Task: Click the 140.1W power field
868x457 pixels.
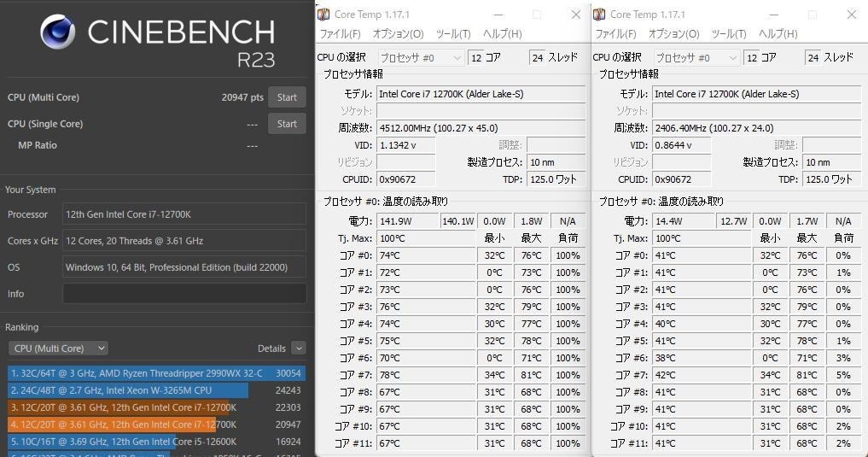Action: [x=458, y=221]
